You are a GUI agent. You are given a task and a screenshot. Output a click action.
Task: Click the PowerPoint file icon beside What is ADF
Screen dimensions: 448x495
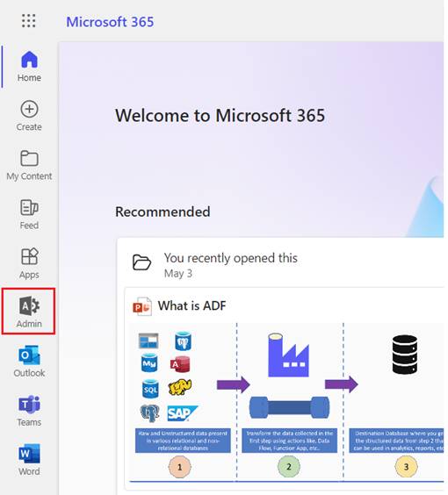(x=141, y=306)
